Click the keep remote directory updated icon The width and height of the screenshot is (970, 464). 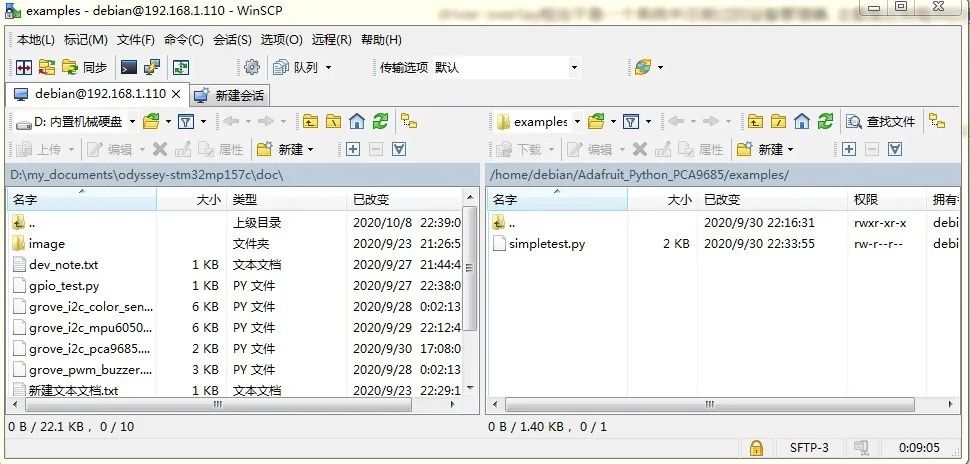[181, 67]
